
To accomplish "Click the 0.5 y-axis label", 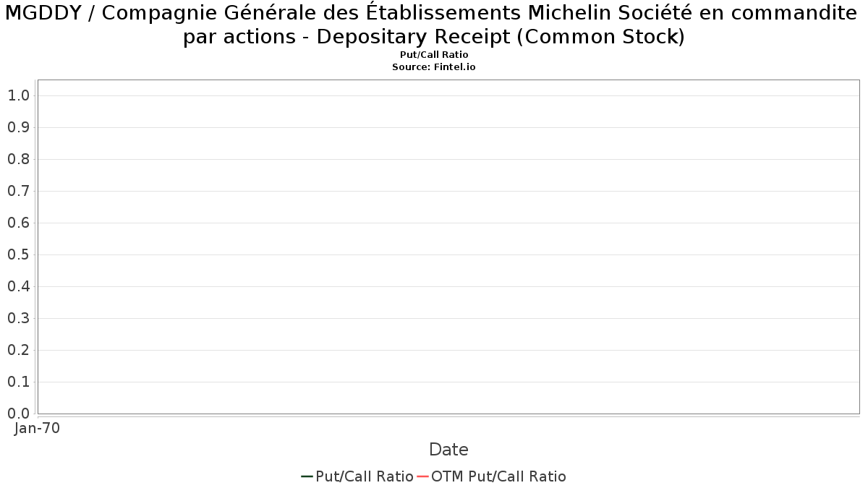I will click(x=18, y=254).
